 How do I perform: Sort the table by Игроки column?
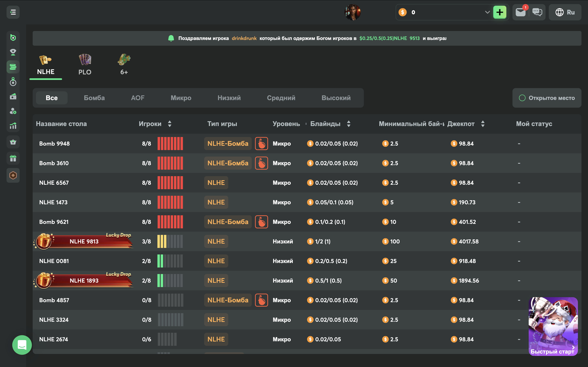170,124
